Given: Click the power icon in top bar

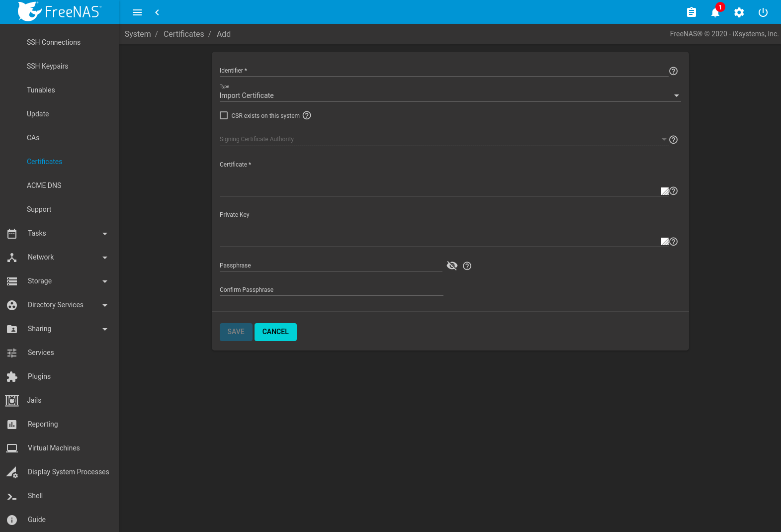Looking at the screenshot, I should 763,12.
